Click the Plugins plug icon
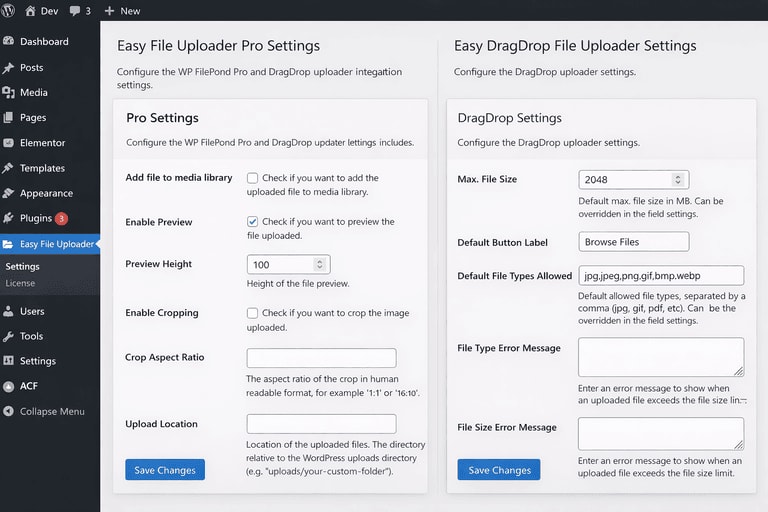Image resolution: width=768 pixels, height=512 pixels. (8, 218)
